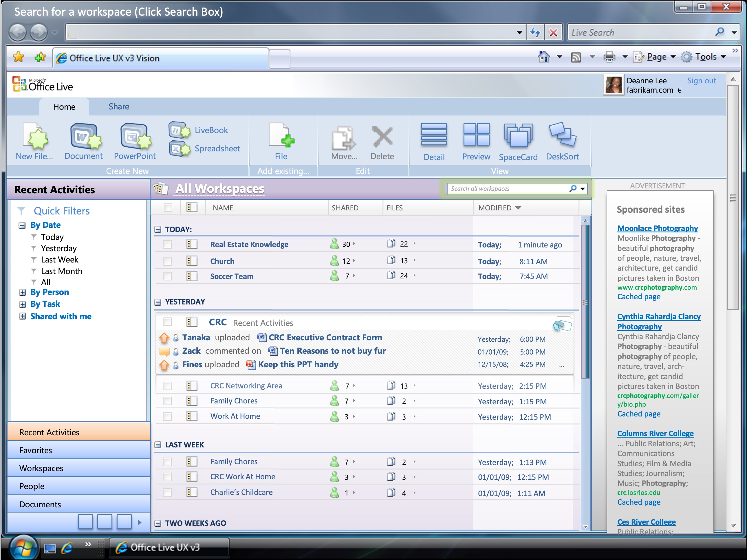
Task: Expand the By Person filter group
Action: click(x=22, y=292)
